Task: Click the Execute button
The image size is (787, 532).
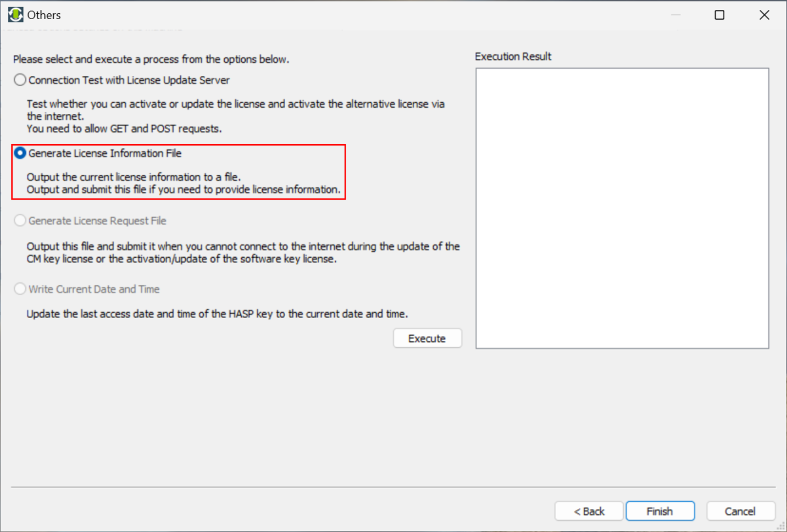Action: click(428, 339)
